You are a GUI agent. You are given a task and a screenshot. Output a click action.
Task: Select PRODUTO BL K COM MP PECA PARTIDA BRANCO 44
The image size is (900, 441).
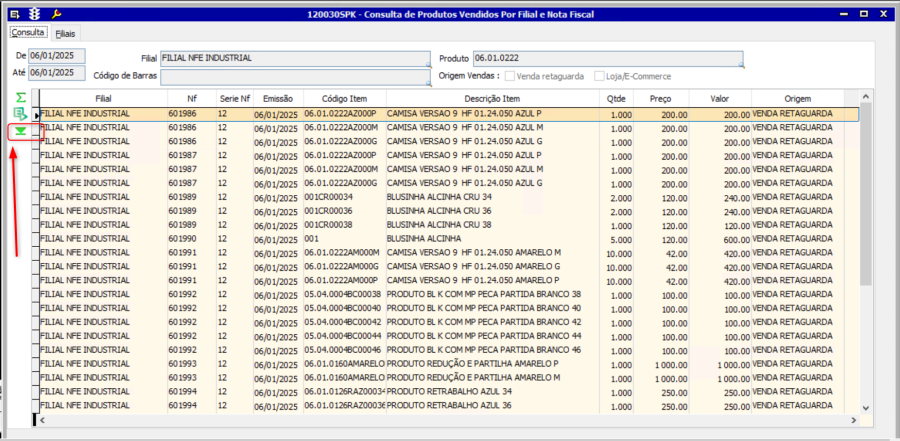tap(492, 336)
